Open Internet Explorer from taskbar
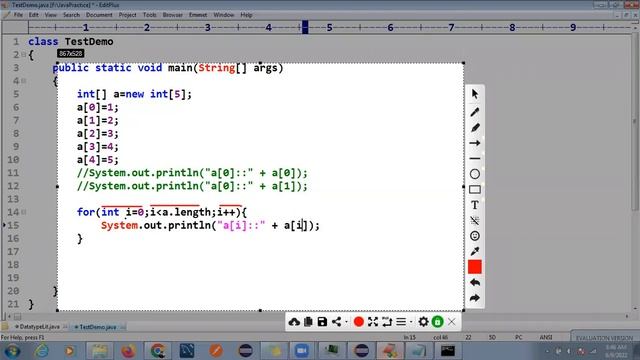The height and width of the screenshot is (360, 640). coord(41,351)
